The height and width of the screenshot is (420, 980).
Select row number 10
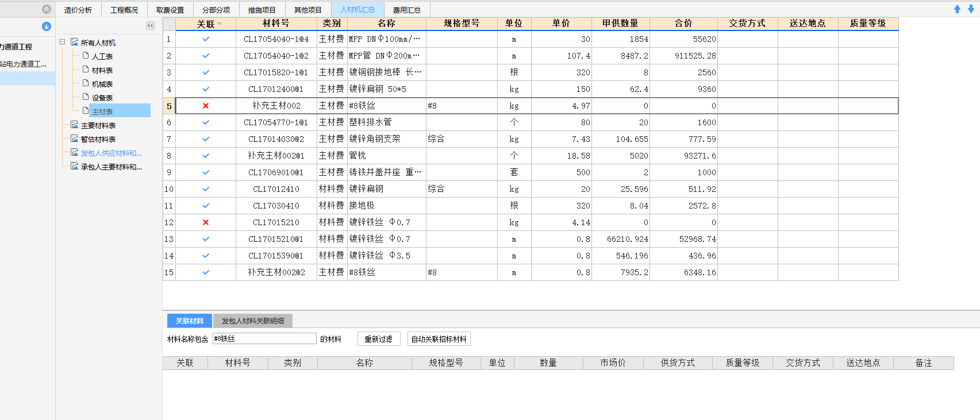[x=169, y=189]
